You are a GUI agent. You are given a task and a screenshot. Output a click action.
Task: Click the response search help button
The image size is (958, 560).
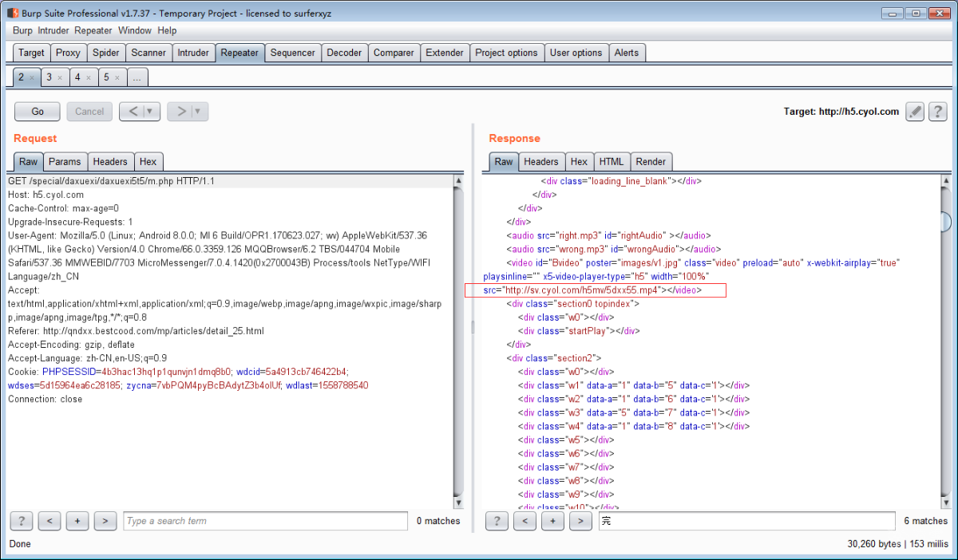[x=497, y=521]
